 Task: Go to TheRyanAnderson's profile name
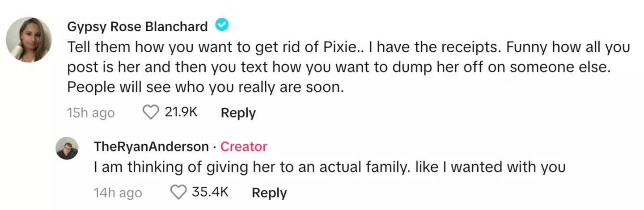(x=151, y=147)
